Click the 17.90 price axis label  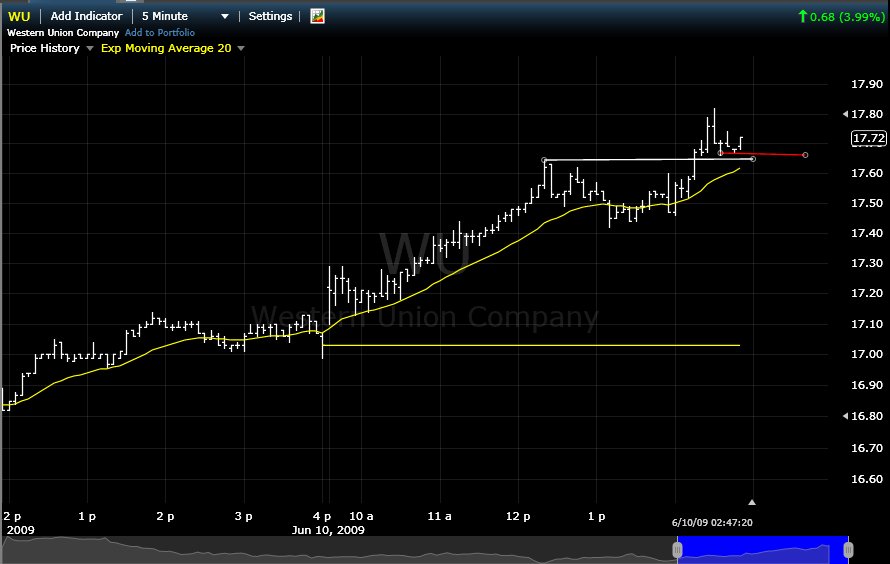tap(867, 84)
